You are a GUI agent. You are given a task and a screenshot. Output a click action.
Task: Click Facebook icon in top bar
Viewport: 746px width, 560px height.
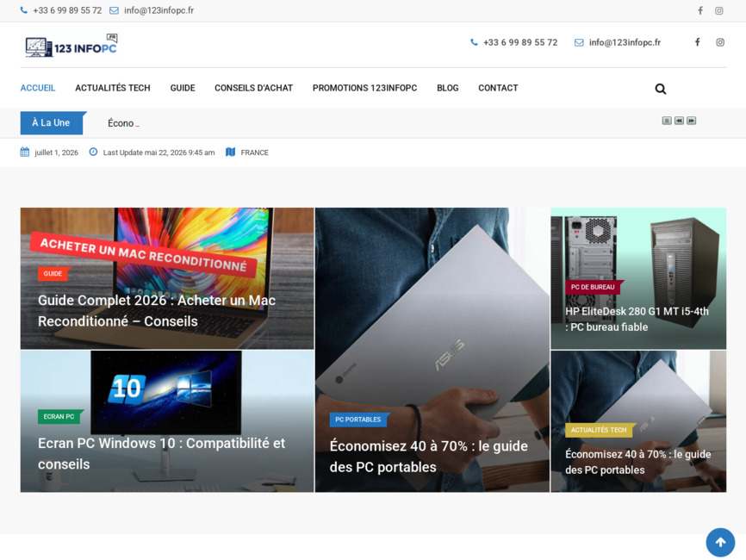700,10
